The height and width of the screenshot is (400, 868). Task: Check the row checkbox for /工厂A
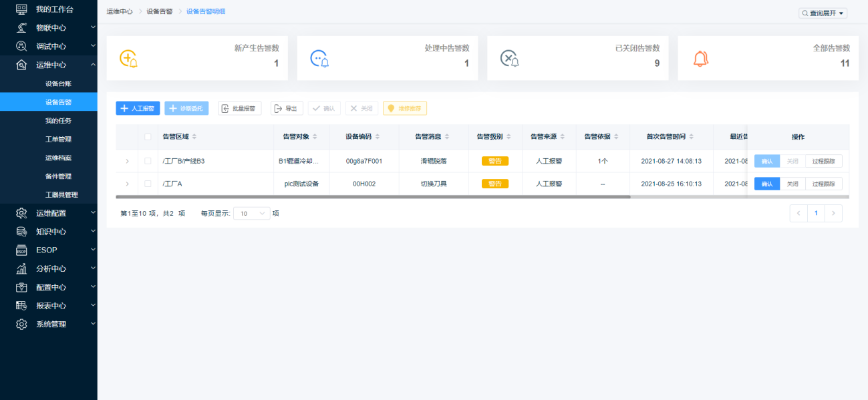148,184
